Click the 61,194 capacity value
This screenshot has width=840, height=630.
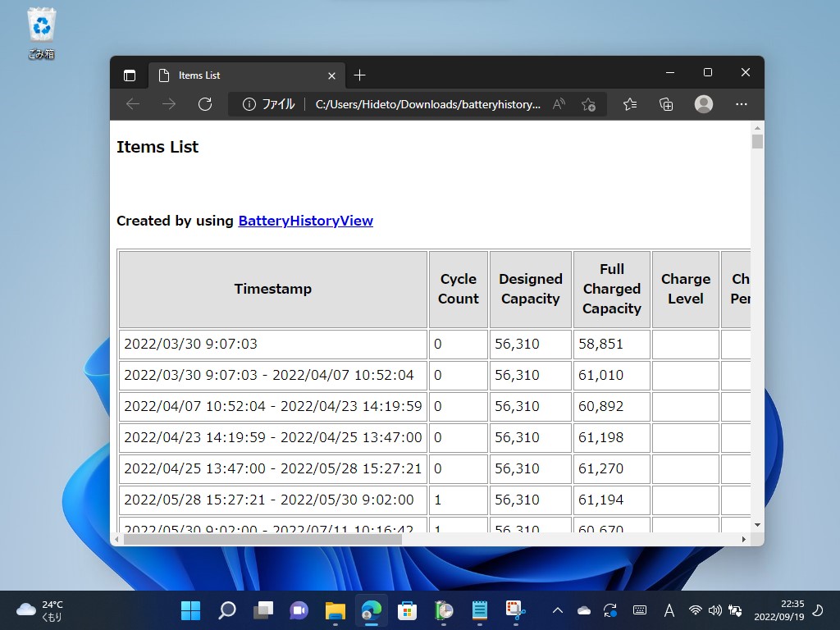tap(600, 500)
